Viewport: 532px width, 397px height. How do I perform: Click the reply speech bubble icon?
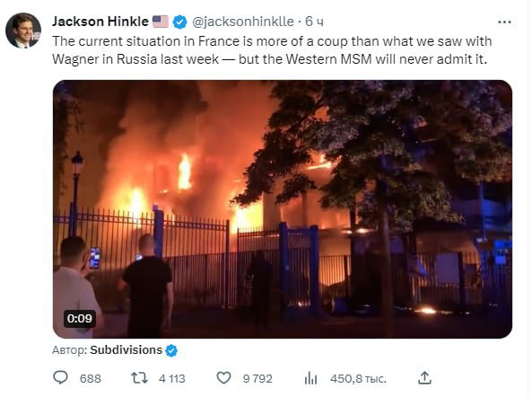click(x=61, y=377)
